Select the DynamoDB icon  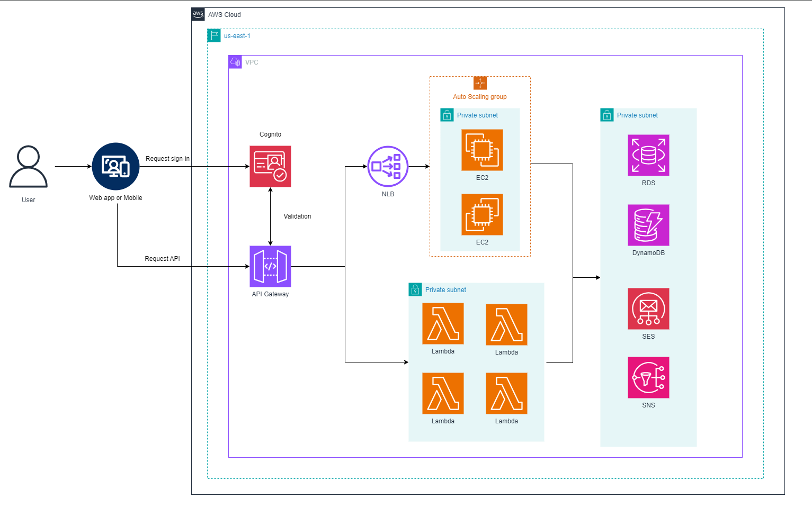pos(648,225)
